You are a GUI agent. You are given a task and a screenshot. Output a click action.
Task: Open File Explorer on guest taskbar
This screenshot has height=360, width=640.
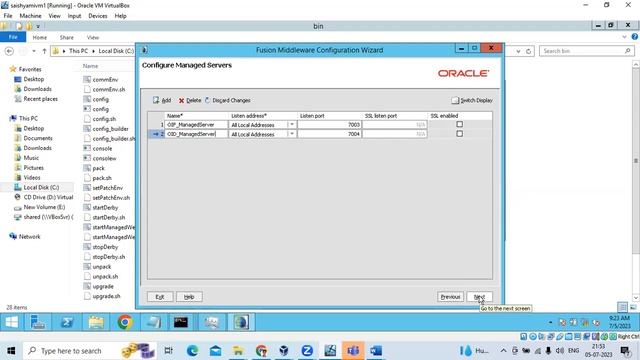(x=96, y=322)
